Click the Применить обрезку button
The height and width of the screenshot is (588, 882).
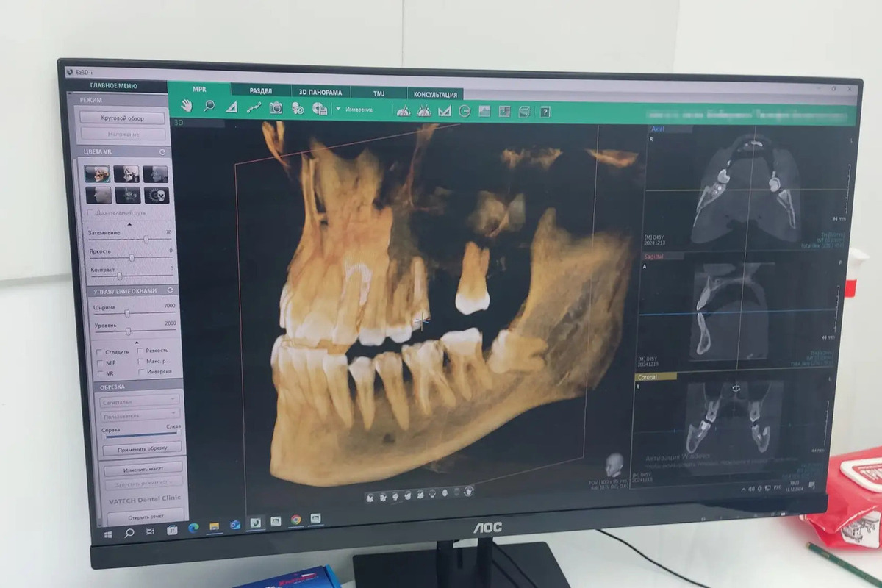pos(143,448)
